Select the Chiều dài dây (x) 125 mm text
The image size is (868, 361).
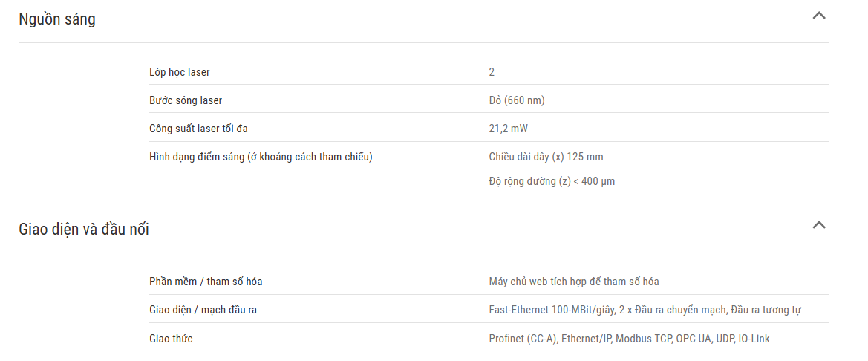546,157
